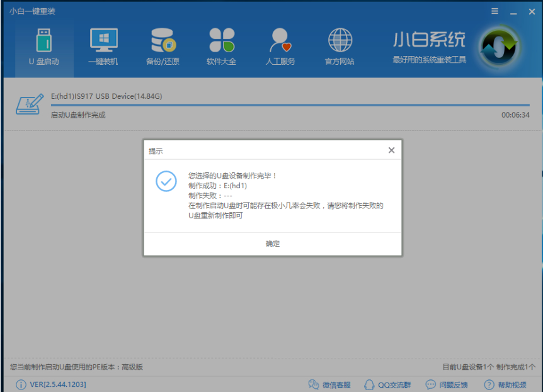Select the U盘启动 USB boot icon

pyautogui.click(x=43, y=40)
